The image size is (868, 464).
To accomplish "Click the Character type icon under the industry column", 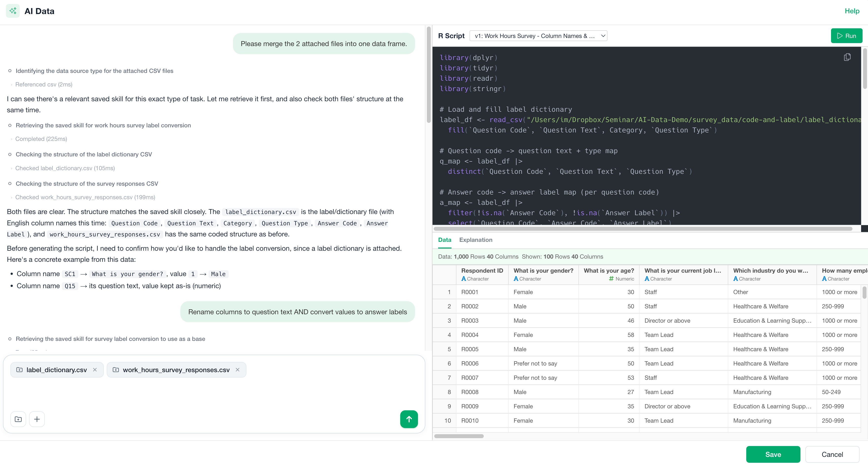I will point(736,279).
